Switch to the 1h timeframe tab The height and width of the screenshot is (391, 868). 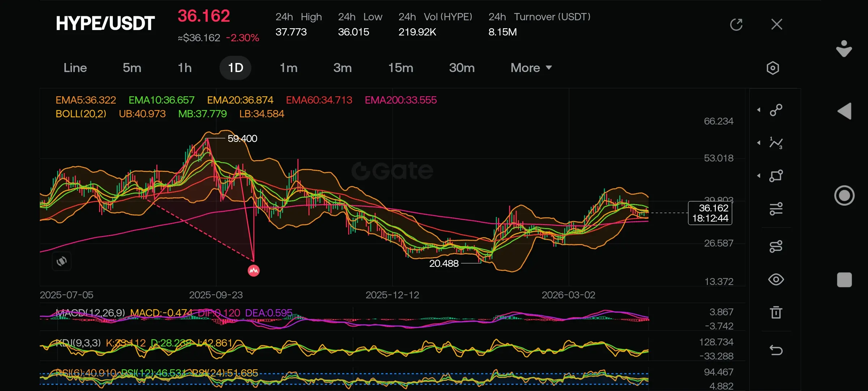(184, 68)
